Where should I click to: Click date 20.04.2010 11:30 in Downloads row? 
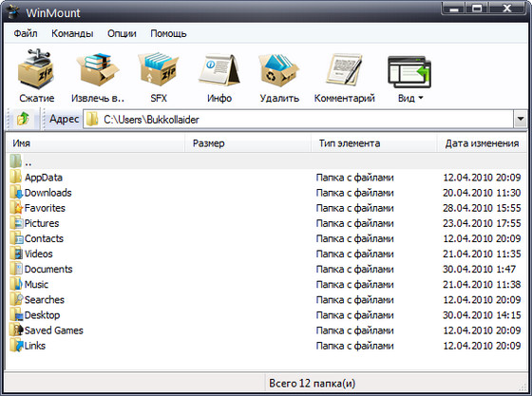[x=482, y=193]
